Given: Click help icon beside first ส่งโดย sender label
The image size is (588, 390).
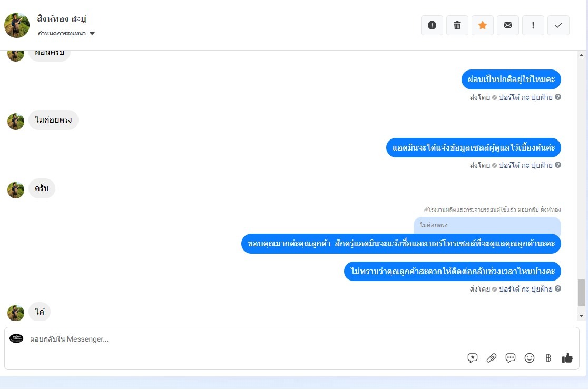Looking at the screenshot, I should pyautogui.click(x=558, y=97).
